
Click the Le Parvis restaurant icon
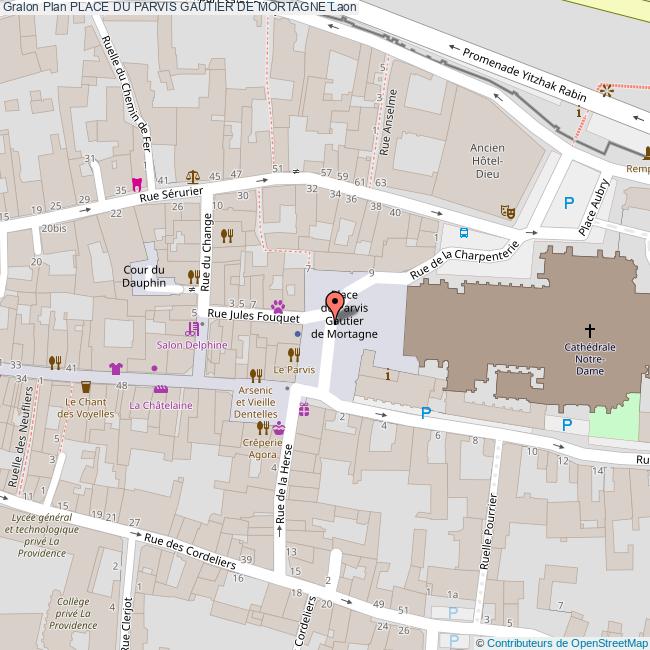[x=294, y=354]
